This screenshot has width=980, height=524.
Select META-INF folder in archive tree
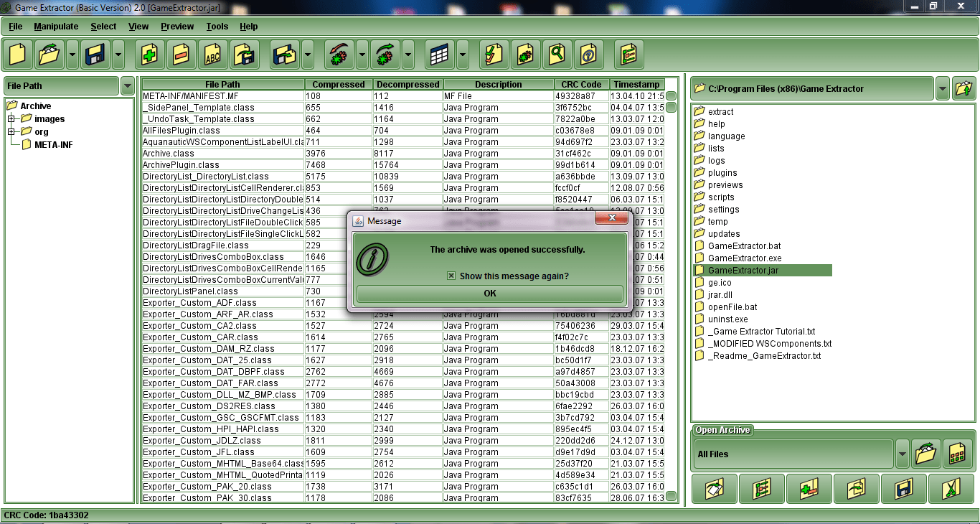click(54, 145)
